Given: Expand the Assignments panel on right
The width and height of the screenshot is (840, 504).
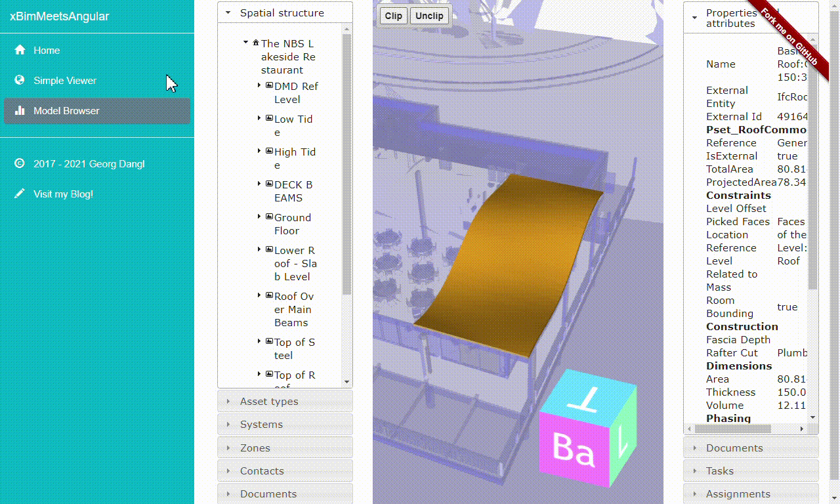Looking at the screenshot, I should pyautogui.click(x=751, y=493).
